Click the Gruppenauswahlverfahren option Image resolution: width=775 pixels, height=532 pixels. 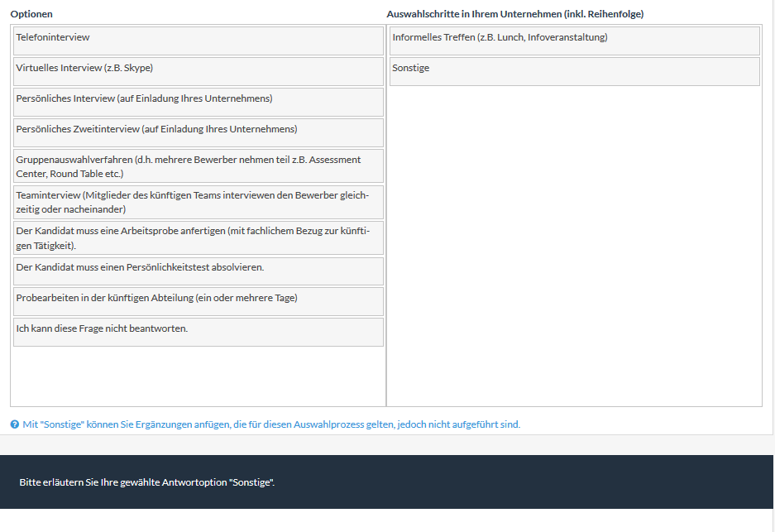(x=199, y=166)
